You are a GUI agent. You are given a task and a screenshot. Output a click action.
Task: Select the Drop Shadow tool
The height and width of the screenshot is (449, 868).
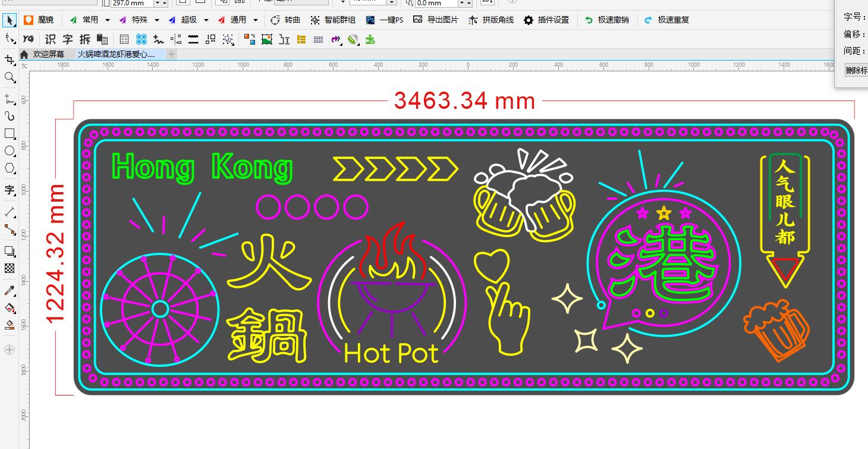pos(10,251)
